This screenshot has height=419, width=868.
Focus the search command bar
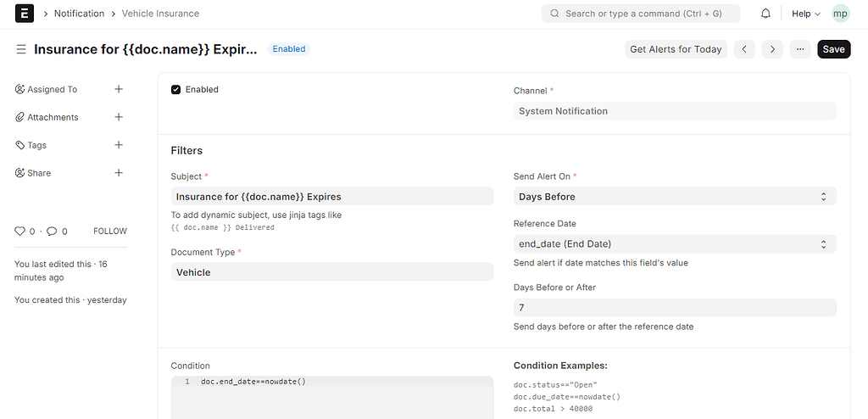click(x=641, y=14)
